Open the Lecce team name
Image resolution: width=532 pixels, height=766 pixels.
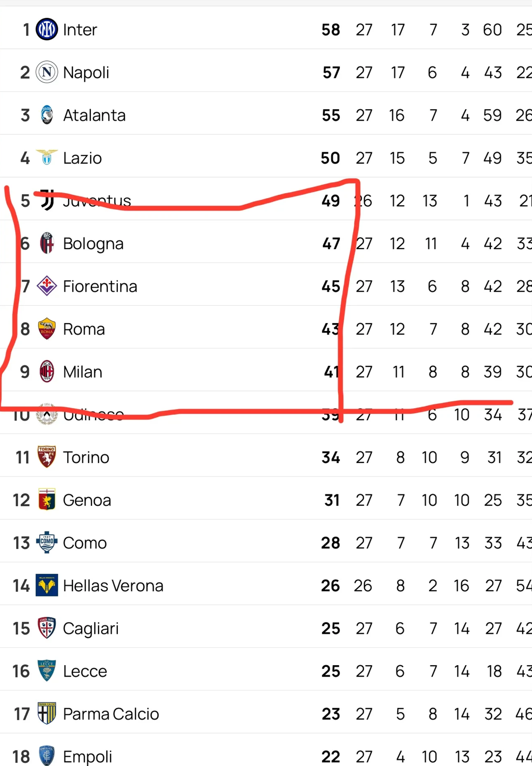(85, 671)
